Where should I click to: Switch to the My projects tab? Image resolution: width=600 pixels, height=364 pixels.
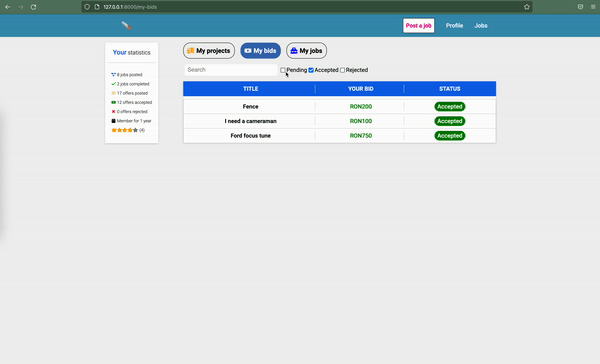[x=209, y=51]
